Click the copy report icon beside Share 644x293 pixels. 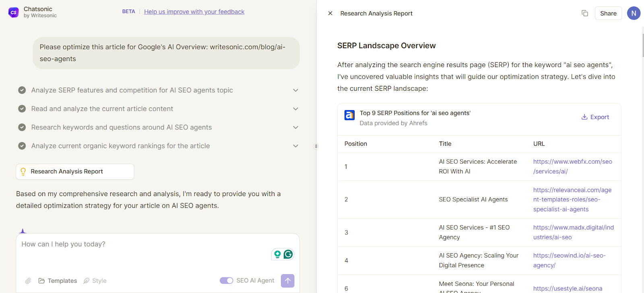(x=585, y=13)
